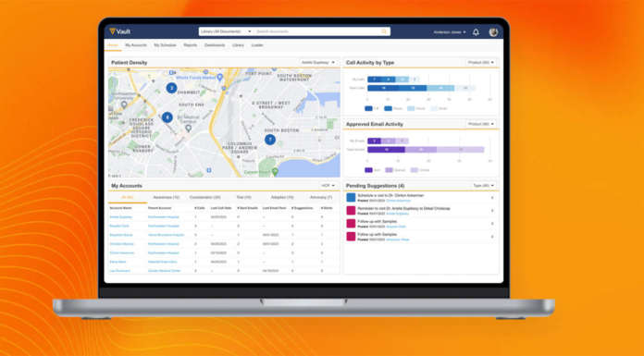
Task: Go to the Home tab
Action: [113, 45]
